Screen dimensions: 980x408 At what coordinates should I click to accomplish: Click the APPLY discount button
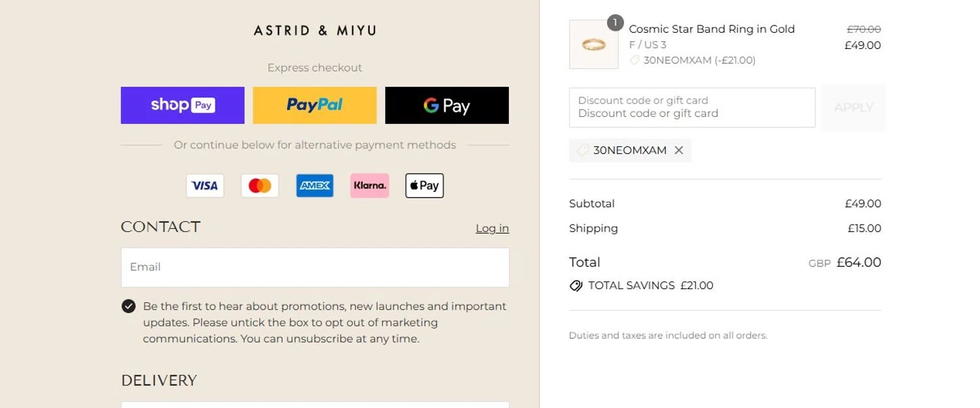[854, 108]
